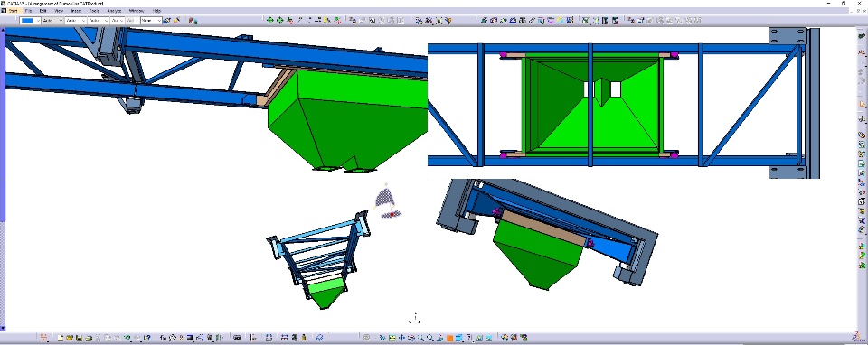
Task: Expand the Auto dropdown beside the blue color box
Action: 52,21
